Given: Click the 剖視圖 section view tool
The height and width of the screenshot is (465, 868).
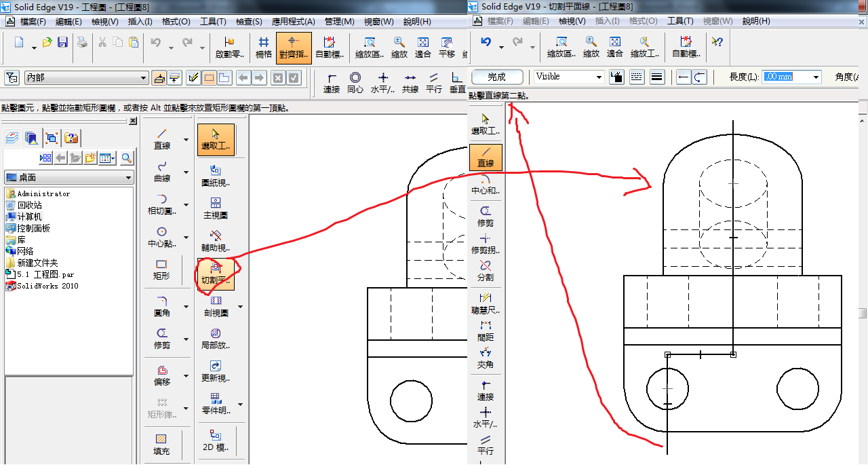Looking at the screenshot, I should click(x=216, y=306).
